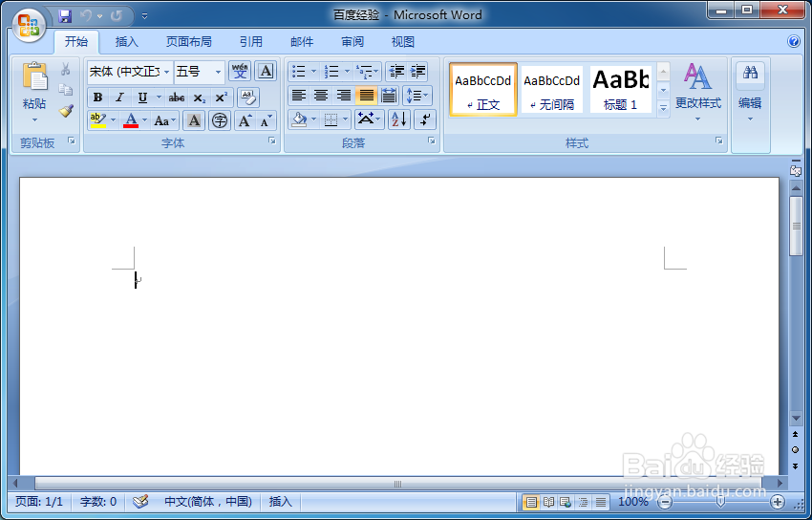Cut selection with the scissors icon

(65, 69)
